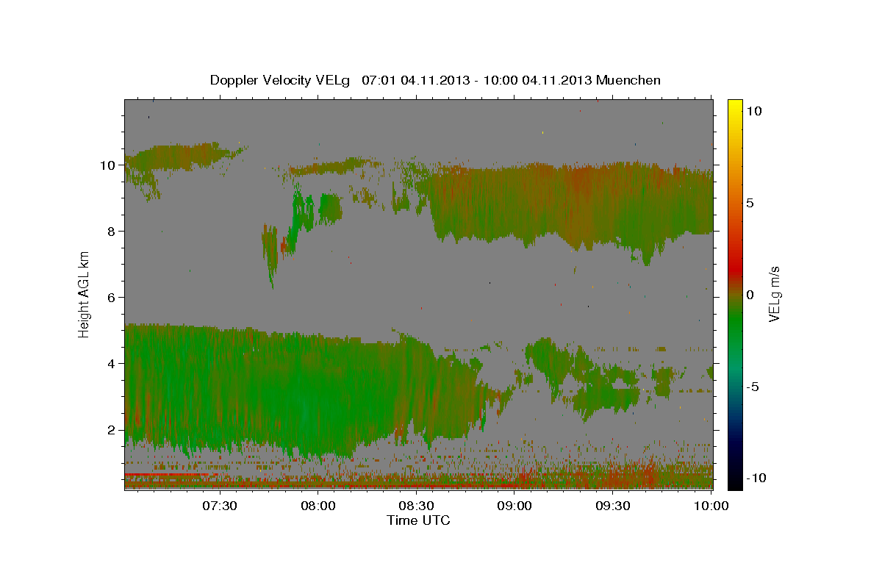This screenshot has width=882, height=588.
Task: Click the colorbar tick value "0"
Action: [751, 295]
